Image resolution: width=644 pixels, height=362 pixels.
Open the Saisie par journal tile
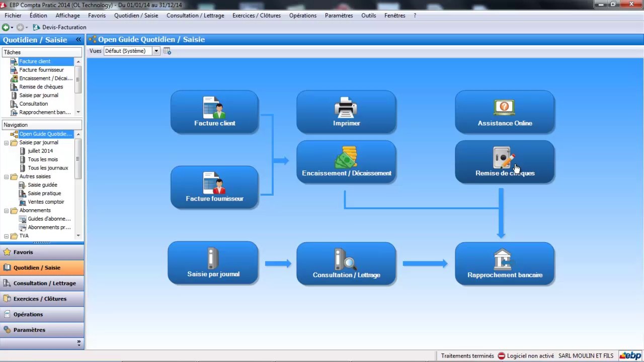213,263
